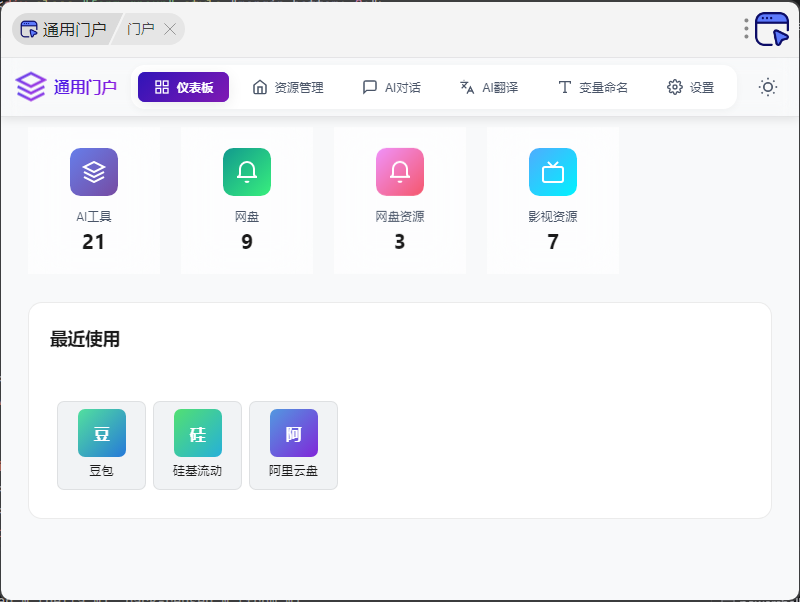Click the app window icon at top right

pos(772,29)
